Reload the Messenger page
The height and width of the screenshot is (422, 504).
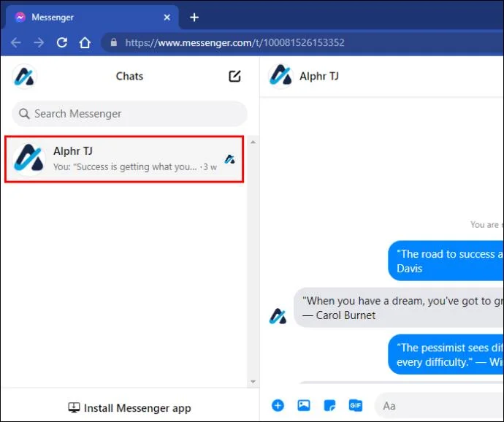pyautogui.click(x=62, y=42)
